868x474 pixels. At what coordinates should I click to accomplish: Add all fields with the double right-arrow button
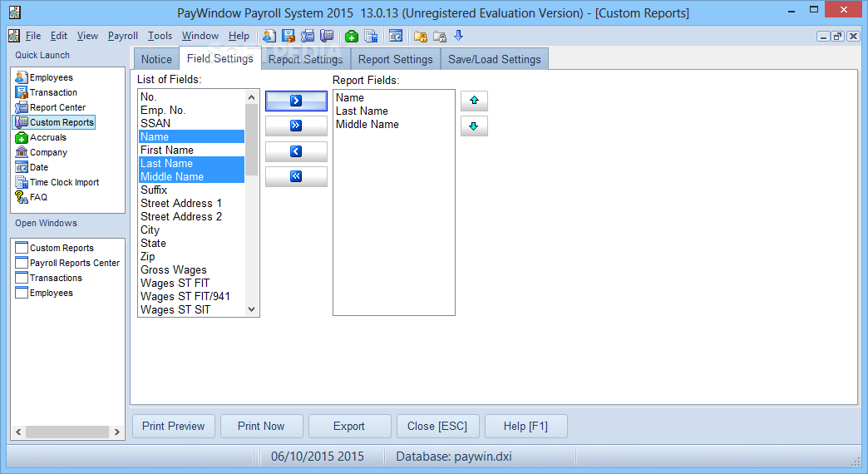296,126
